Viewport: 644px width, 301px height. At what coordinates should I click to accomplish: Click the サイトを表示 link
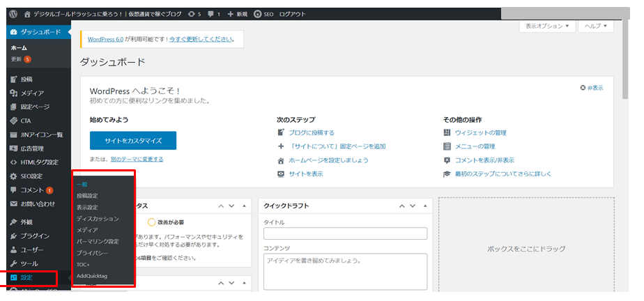pyautogui.click(x=306, y=173)
